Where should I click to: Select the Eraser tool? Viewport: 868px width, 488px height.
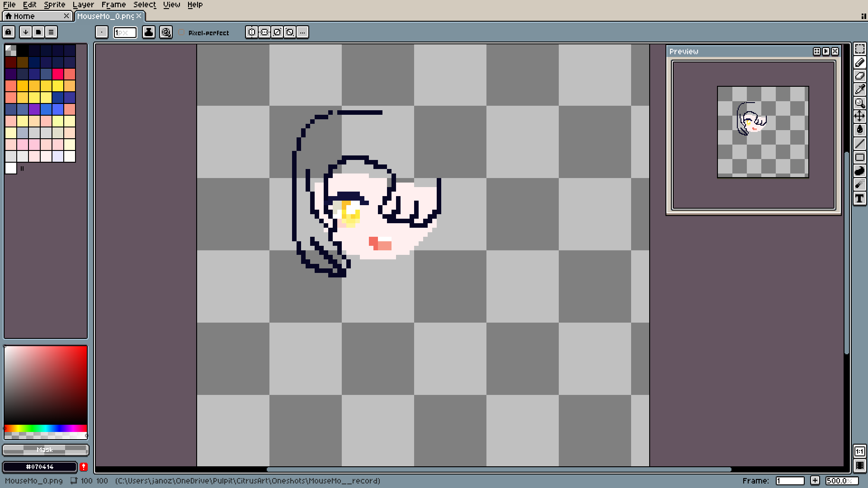859,76
